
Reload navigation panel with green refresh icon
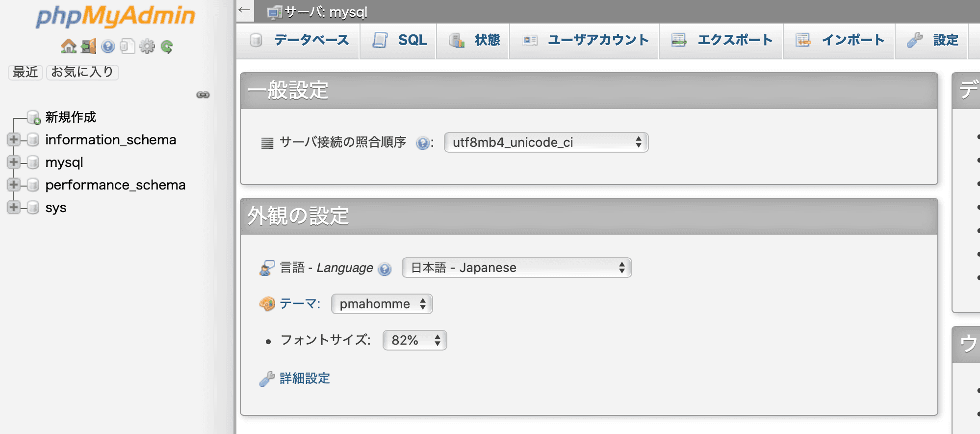[x=167, y=47]
